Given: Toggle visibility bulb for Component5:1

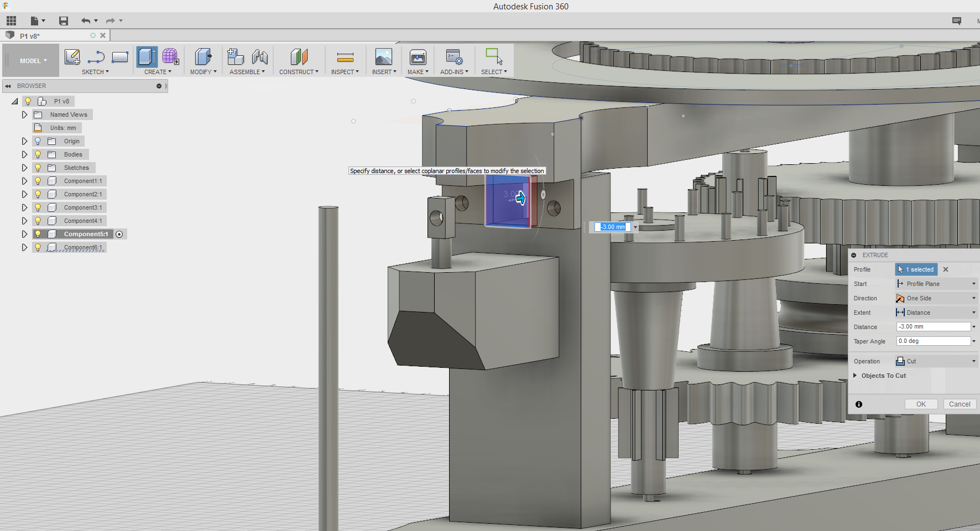Looking at the screenshot, I should [x=38, y=234].
